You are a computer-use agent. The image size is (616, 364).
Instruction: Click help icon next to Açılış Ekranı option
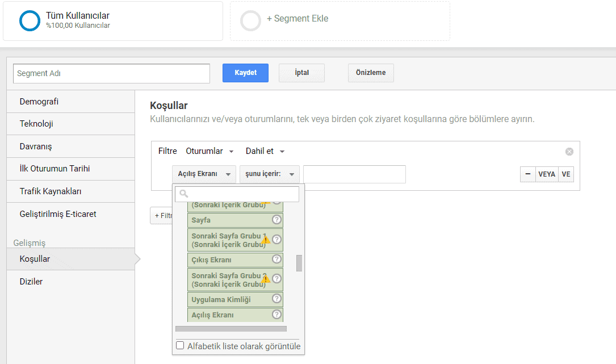[276, 315]
